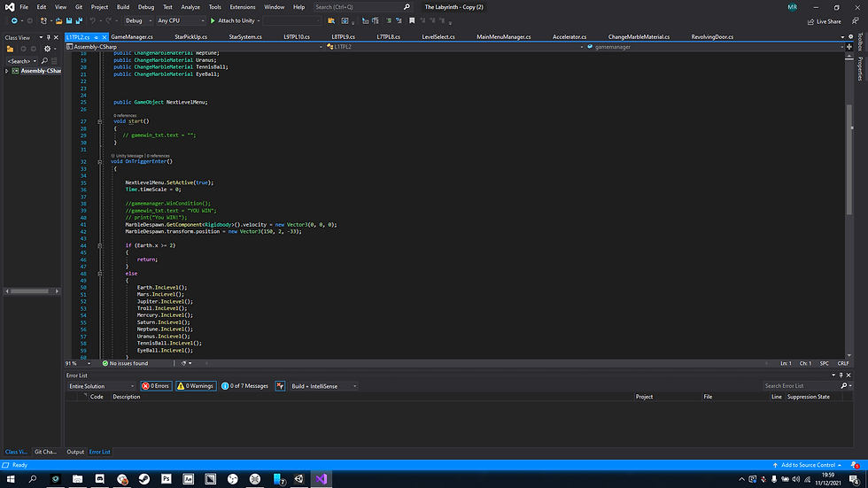
Task: Toggle the 0 Errors filter
Action: point(156,386)
